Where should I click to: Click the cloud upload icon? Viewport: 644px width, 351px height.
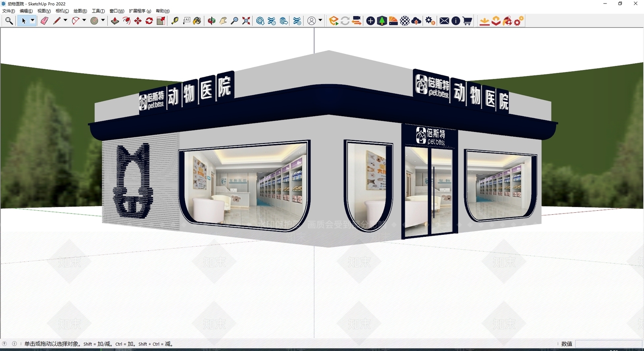(417, 21)
